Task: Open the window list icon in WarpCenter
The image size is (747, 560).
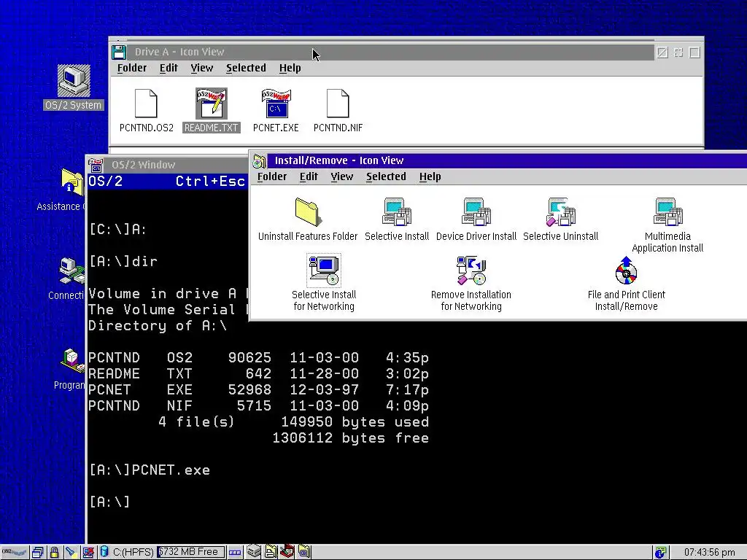Action: click(x=38, y=553)
